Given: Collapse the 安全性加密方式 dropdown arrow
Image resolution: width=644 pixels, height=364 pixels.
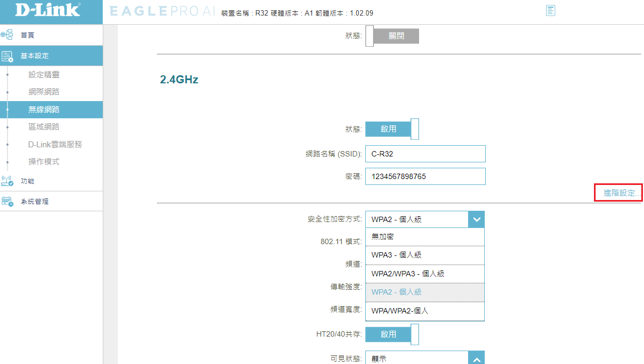Looking at the screenshot, I should tap(476, 219).
